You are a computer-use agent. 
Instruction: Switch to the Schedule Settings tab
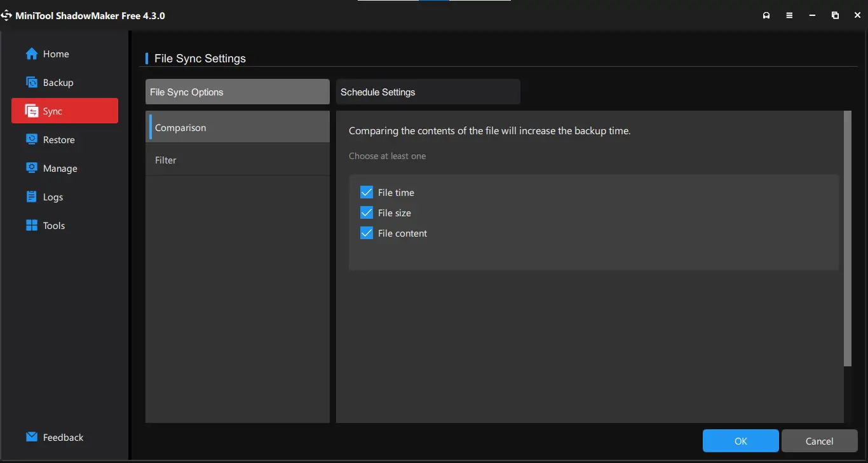[428, 92]
